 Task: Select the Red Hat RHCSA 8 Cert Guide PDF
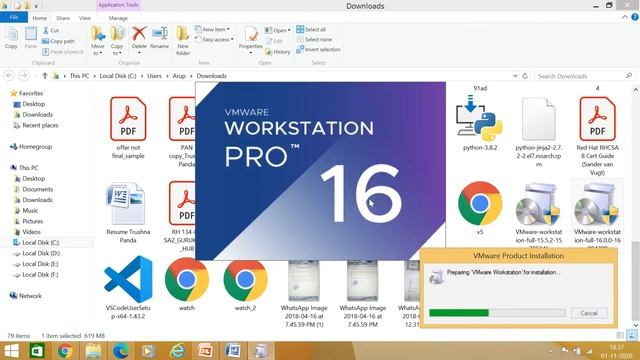pos(598,136)
